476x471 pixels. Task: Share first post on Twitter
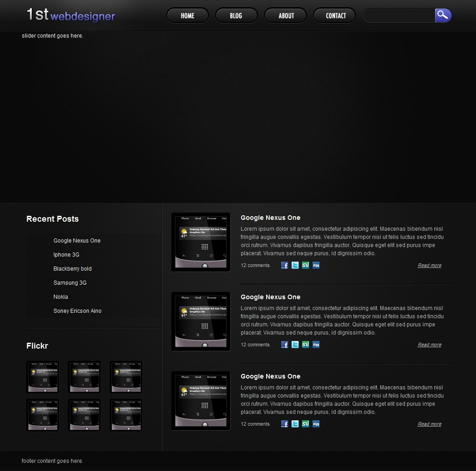[295, 266]
